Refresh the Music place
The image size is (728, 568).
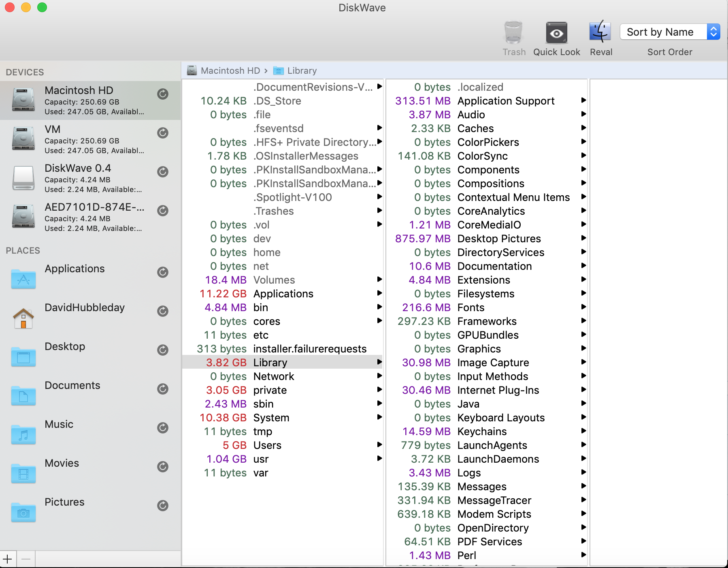163,428
